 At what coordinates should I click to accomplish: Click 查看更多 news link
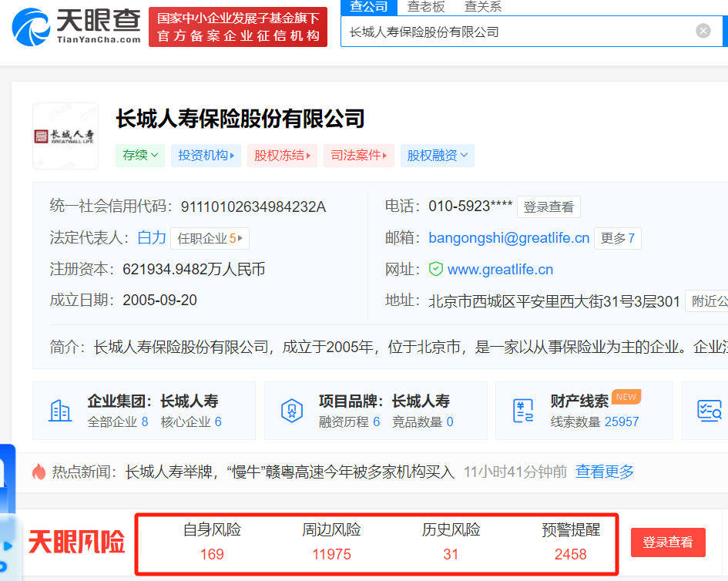click(x=605, y=472)
